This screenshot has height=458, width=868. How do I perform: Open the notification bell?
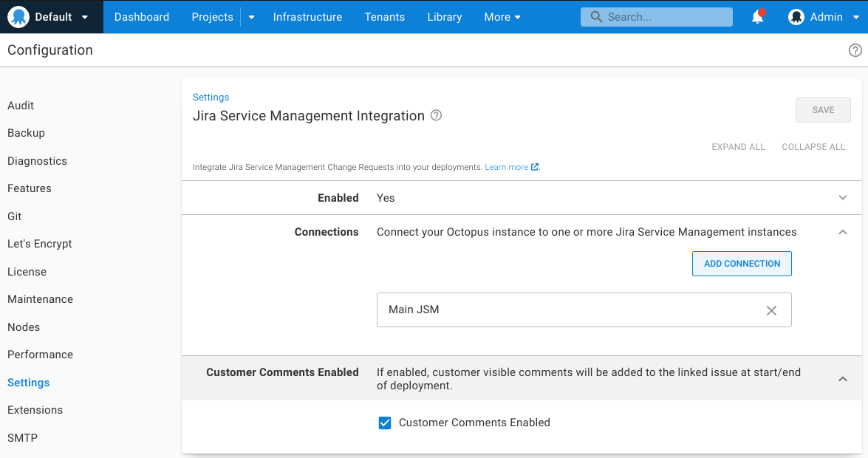click(x=757, y=16)
